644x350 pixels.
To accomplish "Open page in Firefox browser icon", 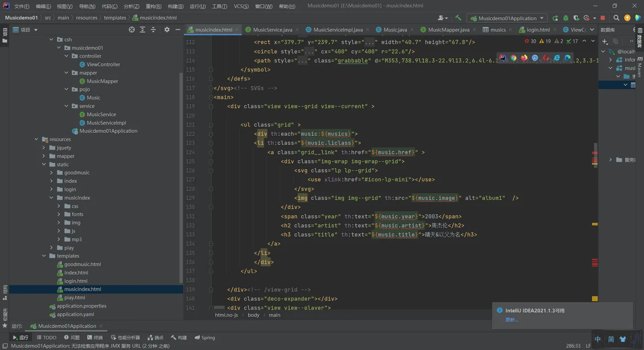I will (524, 58).
